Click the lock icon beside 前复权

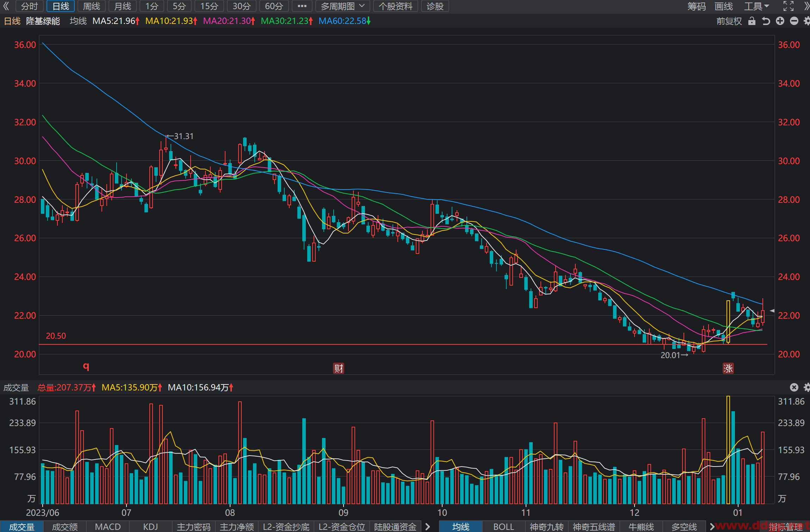(752, 21)
